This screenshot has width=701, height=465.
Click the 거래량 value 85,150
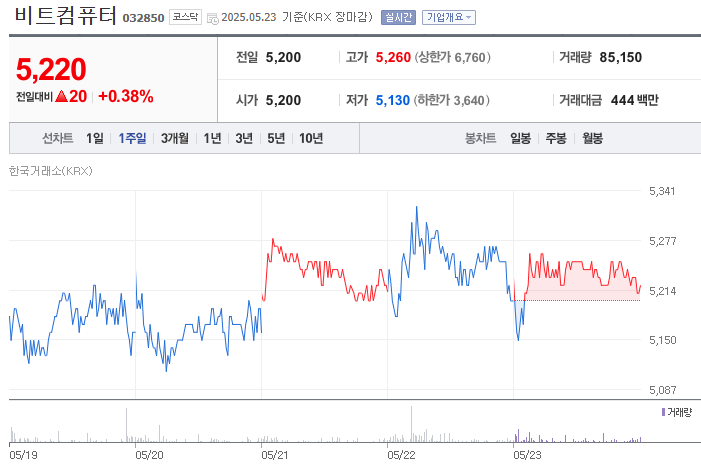point(621,57)
